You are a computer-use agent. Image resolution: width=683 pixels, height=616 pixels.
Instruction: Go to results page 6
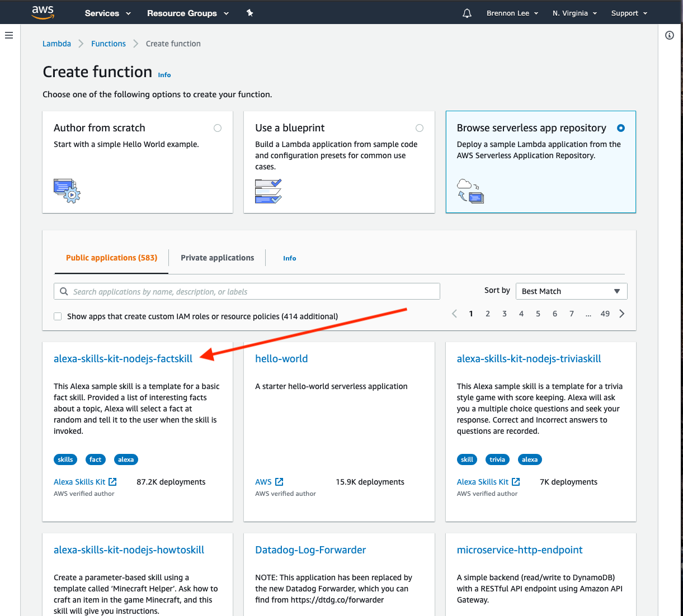pyautogui.click(x=555, y=314)
